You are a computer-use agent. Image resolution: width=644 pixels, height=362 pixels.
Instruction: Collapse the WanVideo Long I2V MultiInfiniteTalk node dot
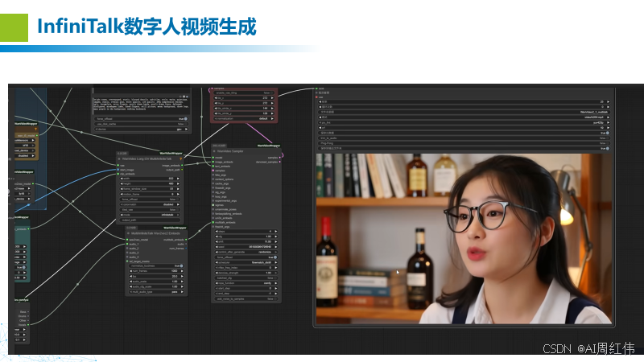pyautogui.click(x=119, y=158)
